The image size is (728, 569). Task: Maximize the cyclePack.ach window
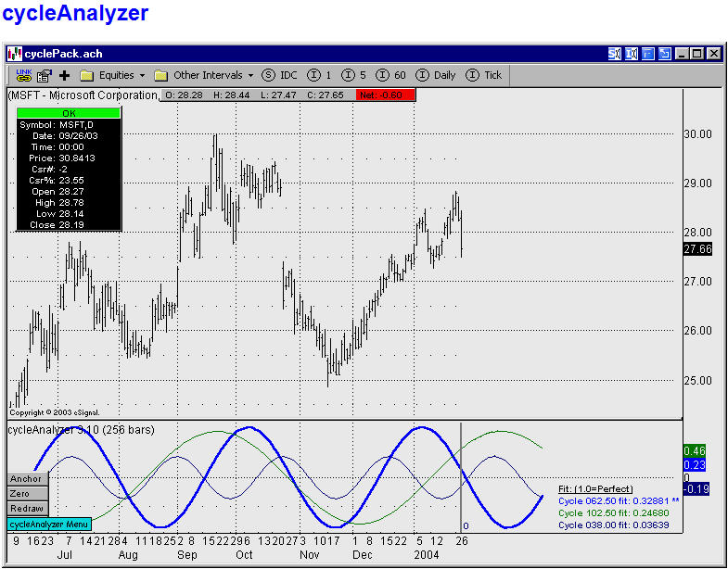[x=697, y=54]
